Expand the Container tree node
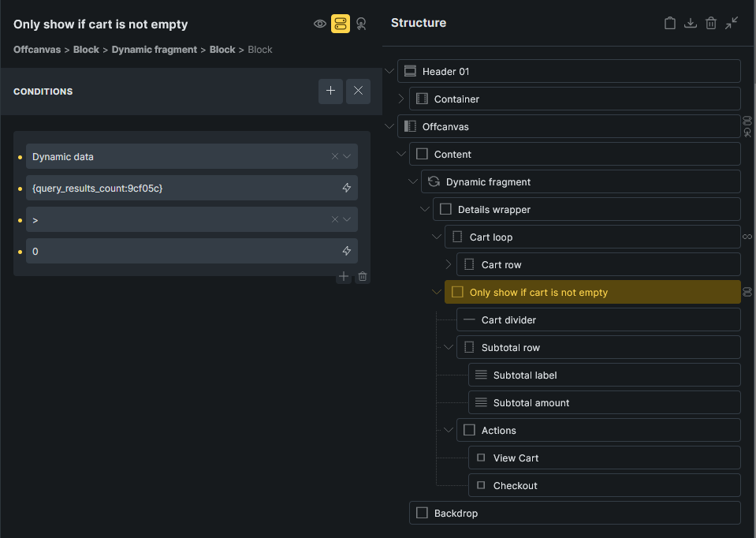The width and height of the screenshot is (756, 538). 401,99
